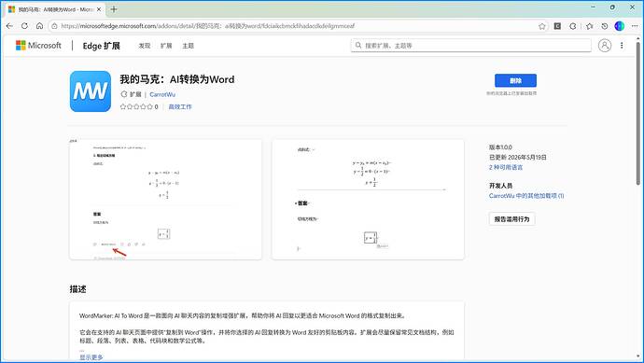Click the blue 删除 button
Viewport: 644px width, 363px height.
515,80
